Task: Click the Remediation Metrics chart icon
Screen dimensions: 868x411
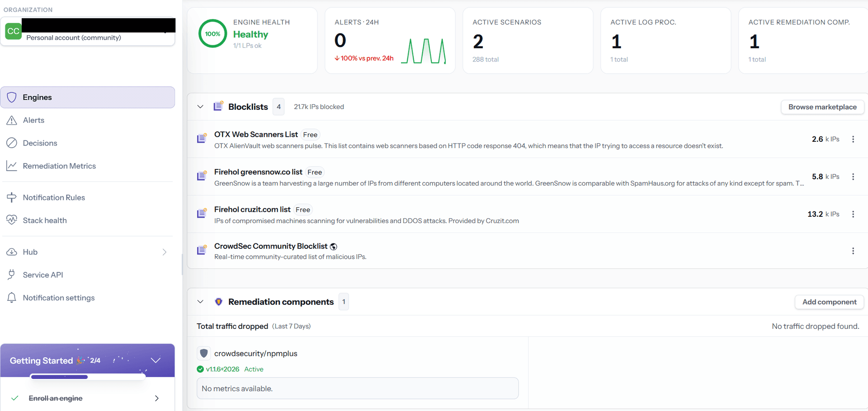Action: [12, 166]
